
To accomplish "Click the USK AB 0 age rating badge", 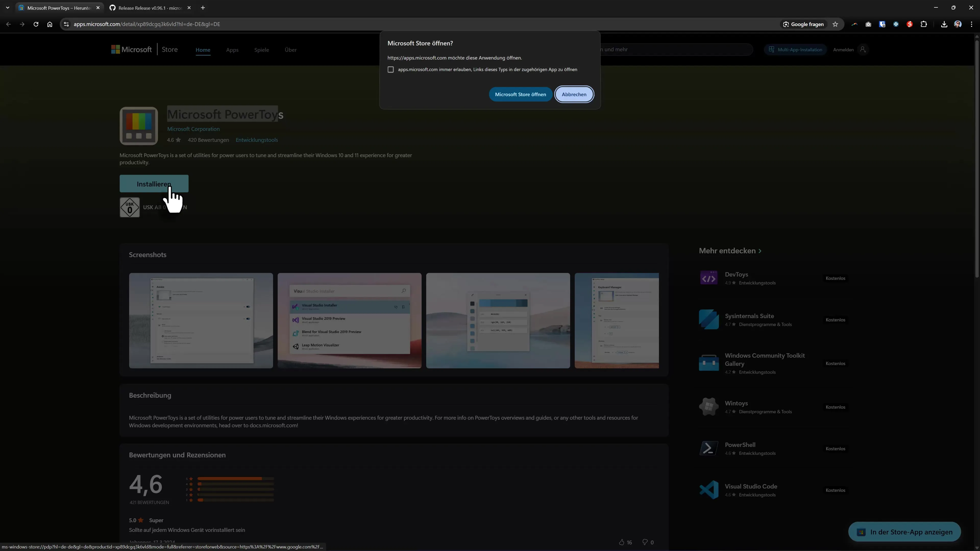I will pyautogui.click(x=129, y=207).
